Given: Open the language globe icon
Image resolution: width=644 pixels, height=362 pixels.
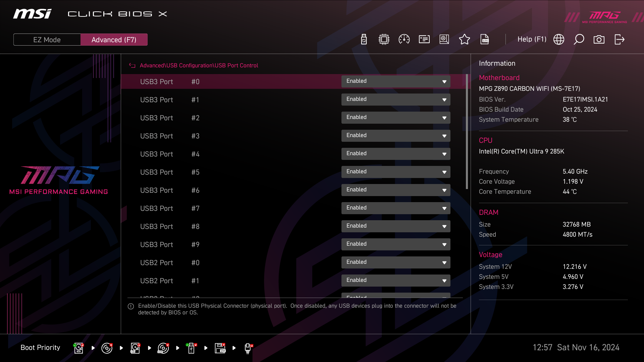Looking at the screenshot, I should (x=559, y=40).
